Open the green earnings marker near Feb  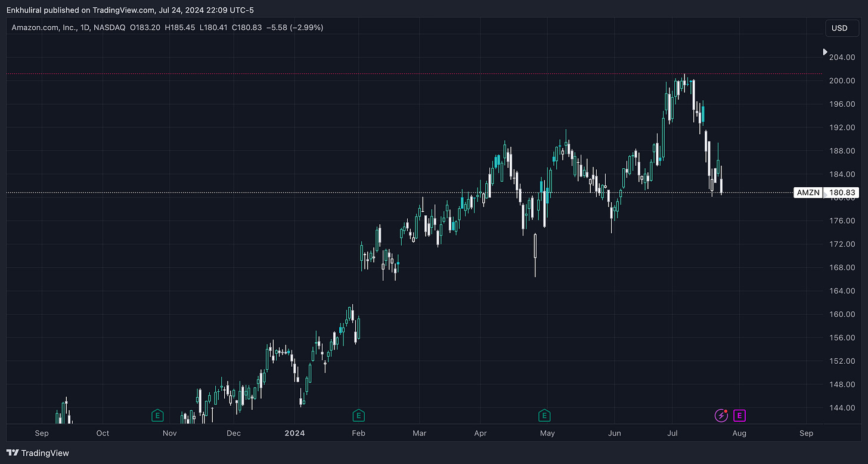tap(358, 415)
